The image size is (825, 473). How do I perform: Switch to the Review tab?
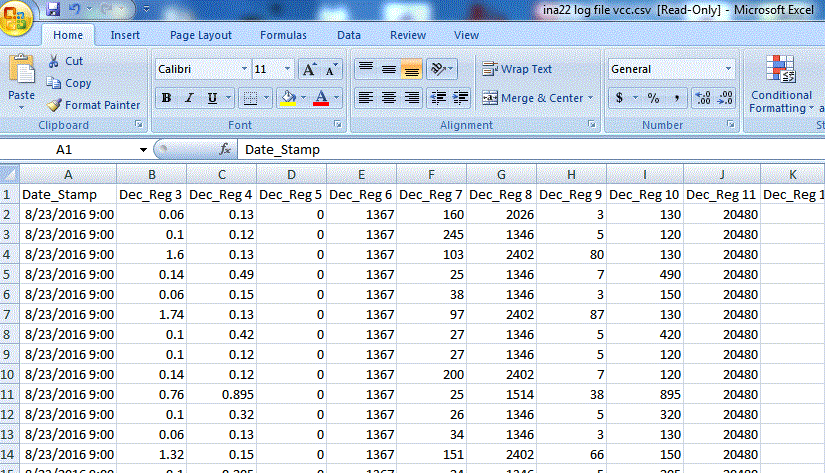click(x=408, y=35)
